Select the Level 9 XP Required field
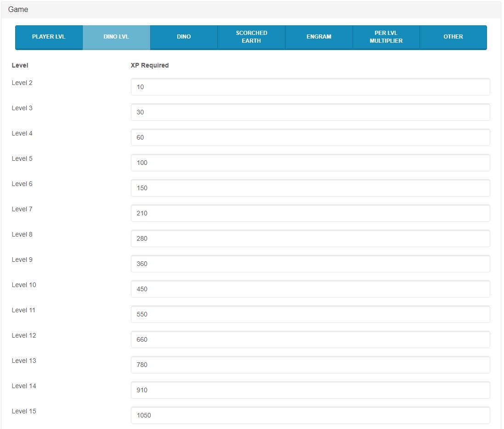This screenshot has height=429, width=504. [310, 264]
